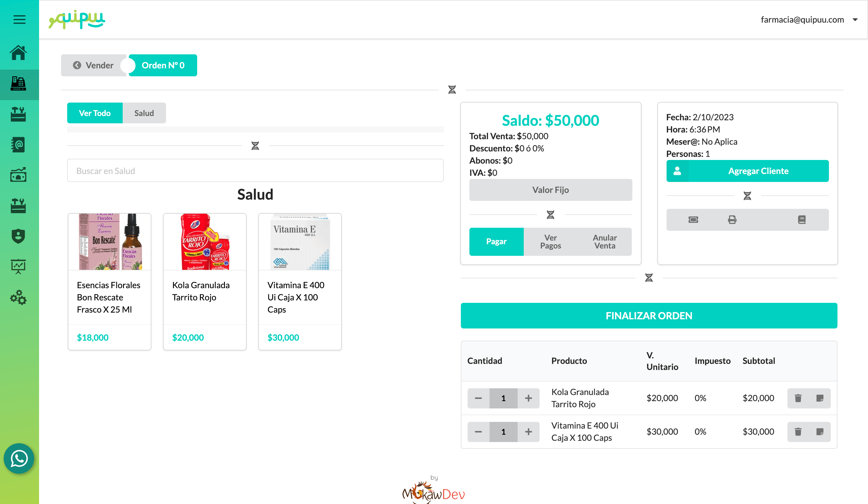Click the print receipt icon
The width and height of the screenshot is (868, 504).
click(x=732, y=220)
